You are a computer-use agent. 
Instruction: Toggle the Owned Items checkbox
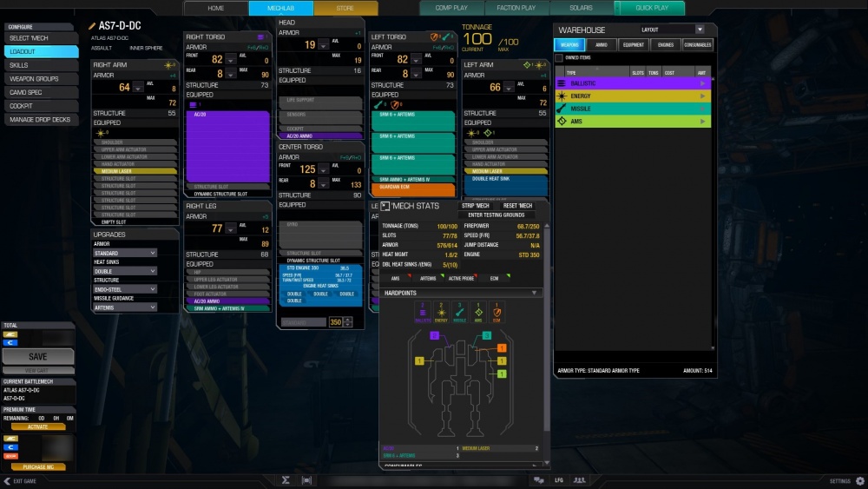coord(559,57)
